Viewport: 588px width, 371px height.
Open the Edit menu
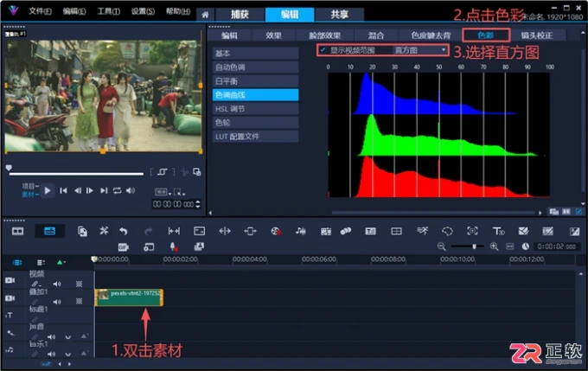point(74,11)
